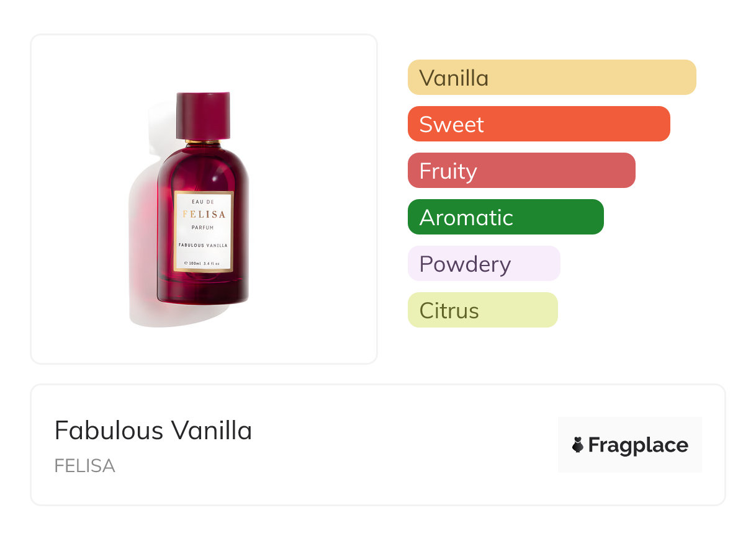The width and height of the screenshot is (756, 536).
Task: Select the orange Sweet accord bar
Action: (538, 124)
